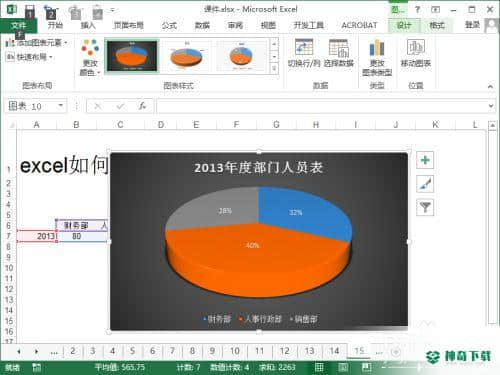Select the second orange pie chart style thumbnail
The height and width of the screenshot is (375, 500).
click(187, 56)
